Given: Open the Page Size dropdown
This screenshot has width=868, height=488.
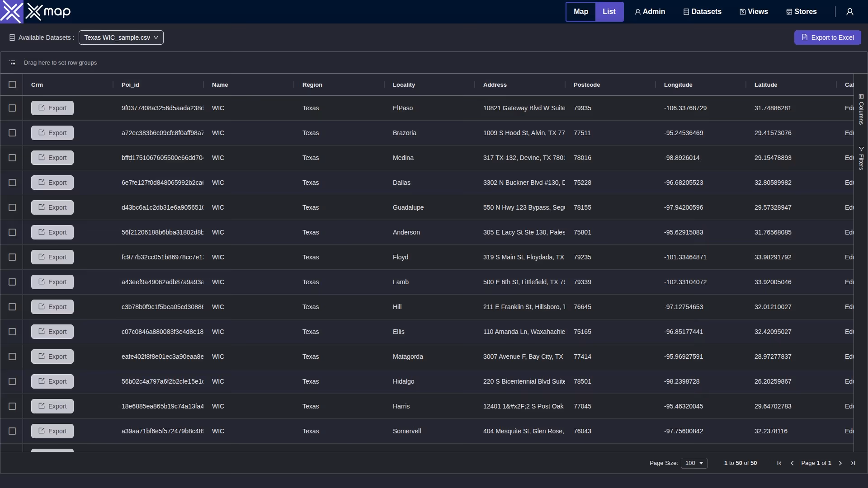Looking at the screenshot, I should click(694, 463).
